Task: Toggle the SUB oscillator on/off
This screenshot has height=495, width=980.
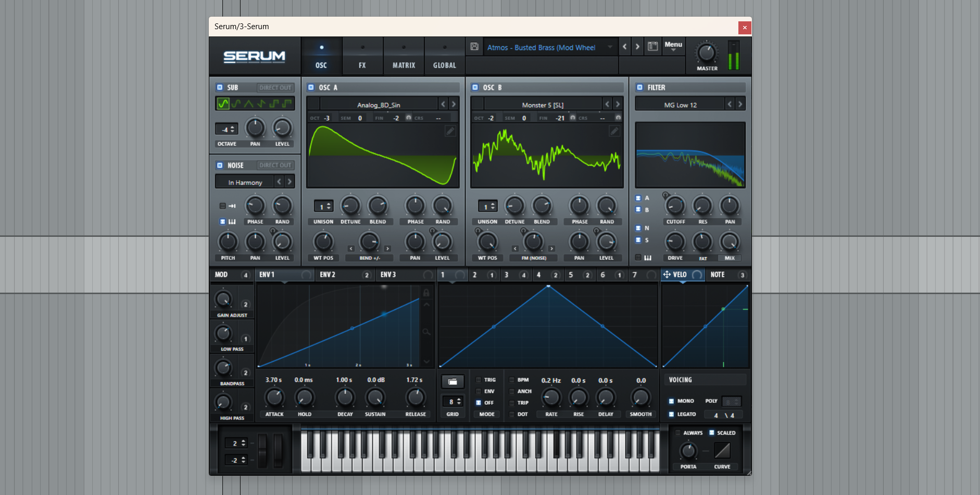Action: 220,87
